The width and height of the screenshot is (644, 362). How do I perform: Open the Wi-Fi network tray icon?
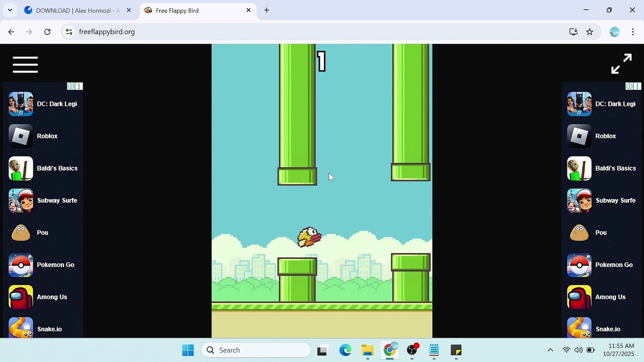566,350
